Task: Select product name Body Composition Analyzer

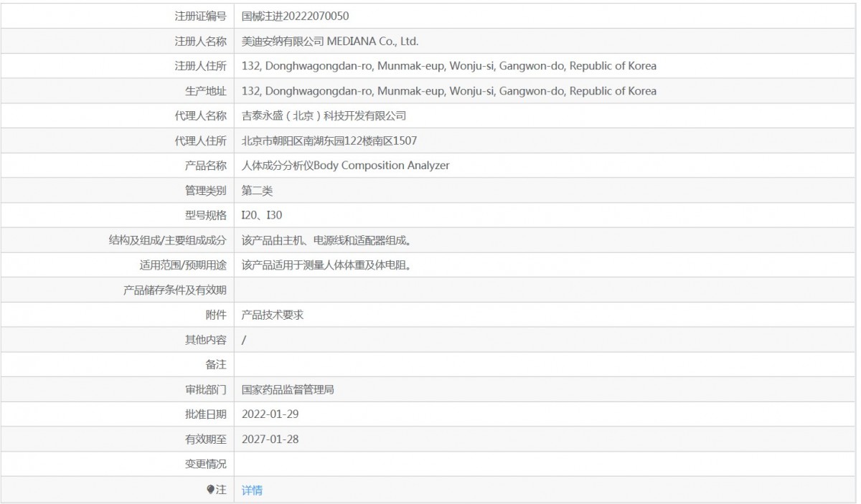Action: (x=346, y=166)
